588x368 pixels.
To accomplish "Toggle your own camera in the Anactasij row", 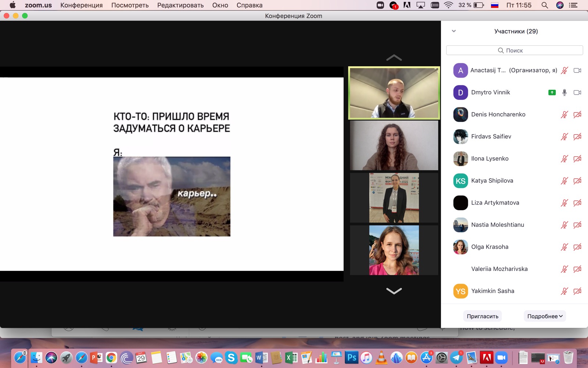I will pyautogui.click(x=577, y=70).
